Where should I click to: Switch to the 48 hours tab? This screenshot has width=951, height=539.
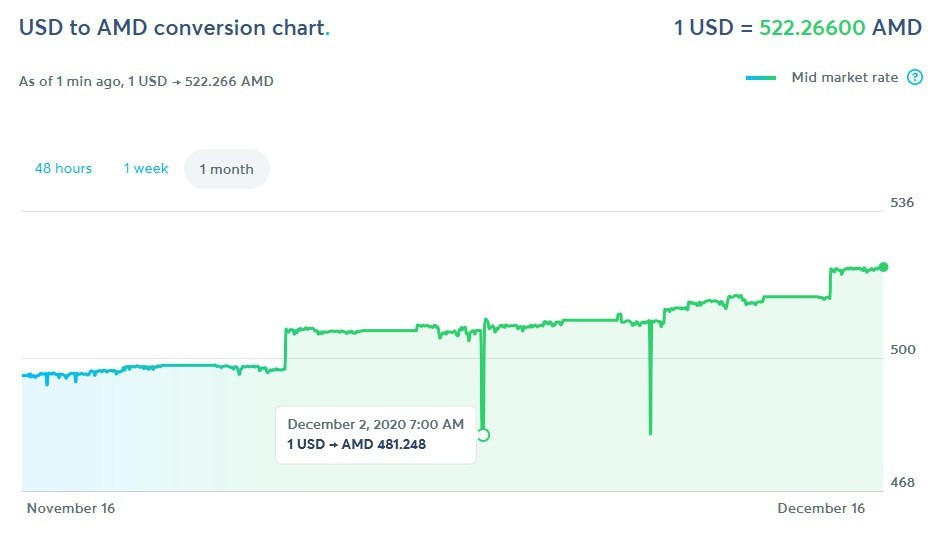[63, 169]
